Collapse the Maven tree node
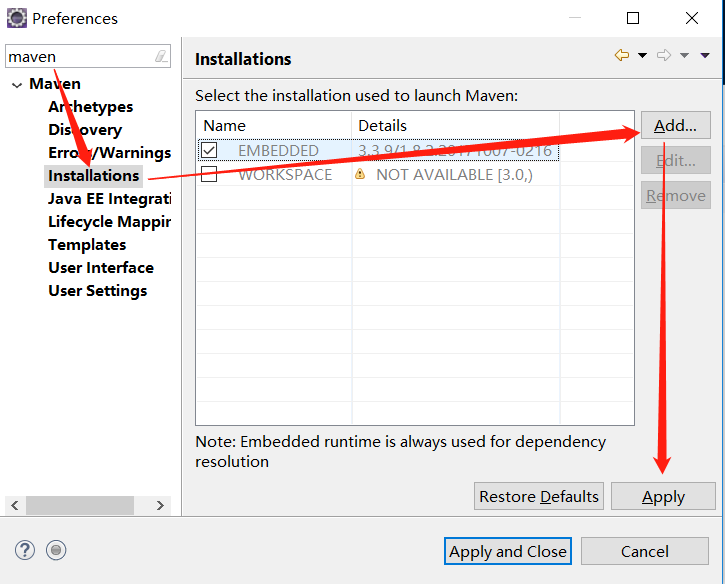This screenshot has height=584, width=725. coord(17,85)
